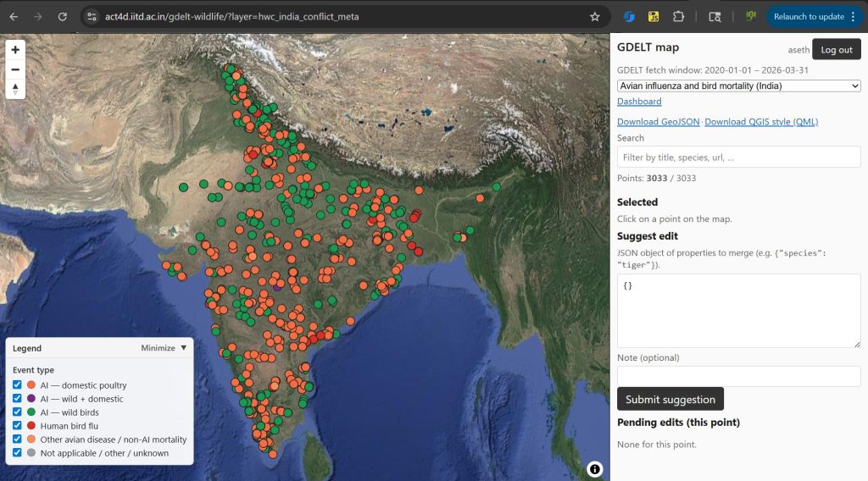Toggle AI — wild birds checkbox
The image size is (868, 481).
(18, 412)
